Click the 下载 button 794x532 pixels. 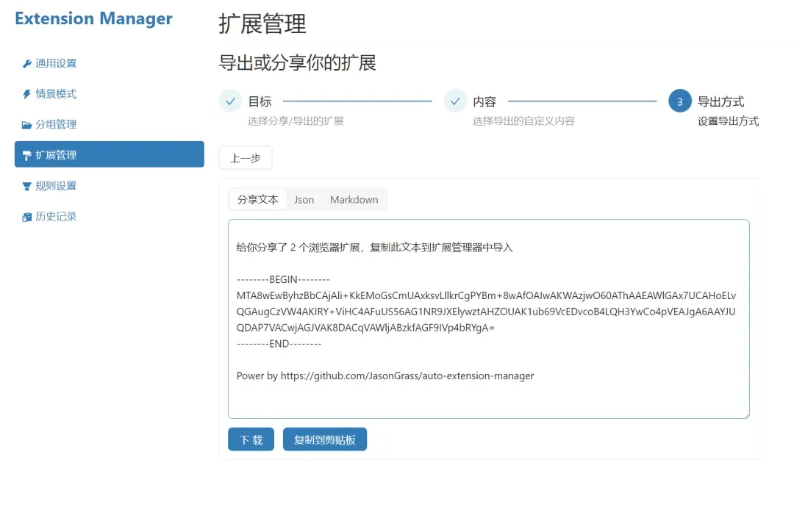(251, 439)
